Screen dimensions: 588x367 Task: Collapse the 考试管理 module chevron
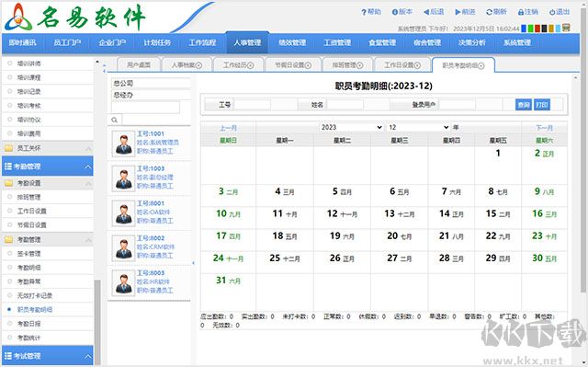(88, 356)
